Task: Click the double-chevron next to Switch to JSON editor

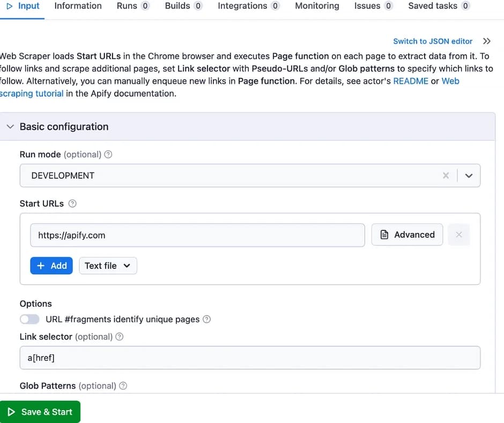Action: (487, 41)
